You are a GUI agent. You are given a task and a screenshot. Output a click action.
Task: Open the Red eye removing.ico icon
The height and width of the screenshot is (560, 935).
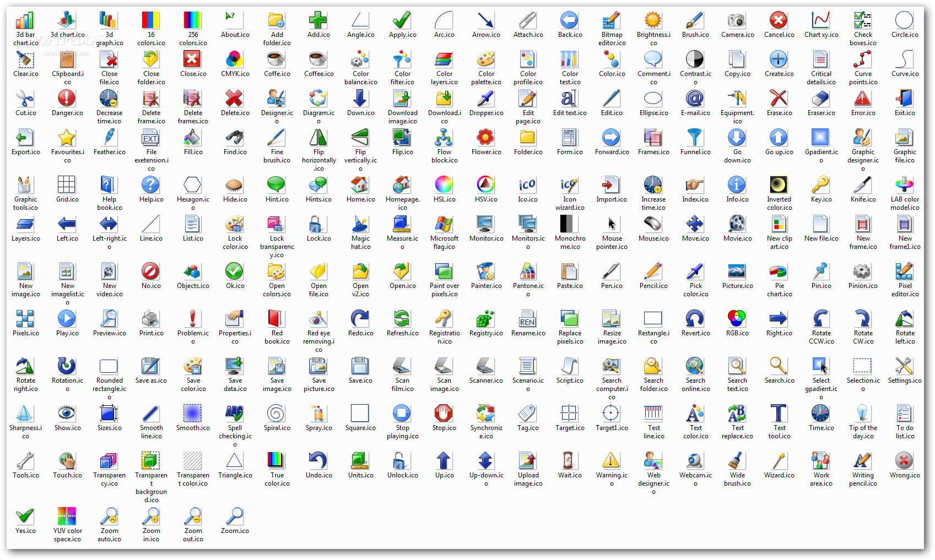click(318, 319)
